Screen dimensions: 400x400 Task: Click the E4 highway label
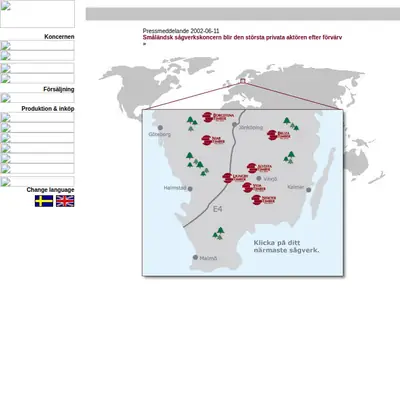click(x=218, y=209)
